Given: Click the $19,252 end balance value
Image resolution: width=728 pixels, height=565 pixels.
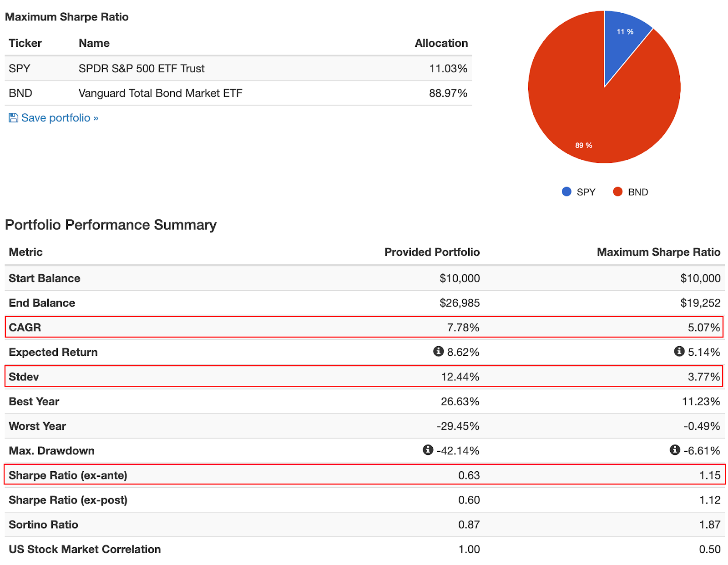Looking at the screenshot, I should coord(700,303).
